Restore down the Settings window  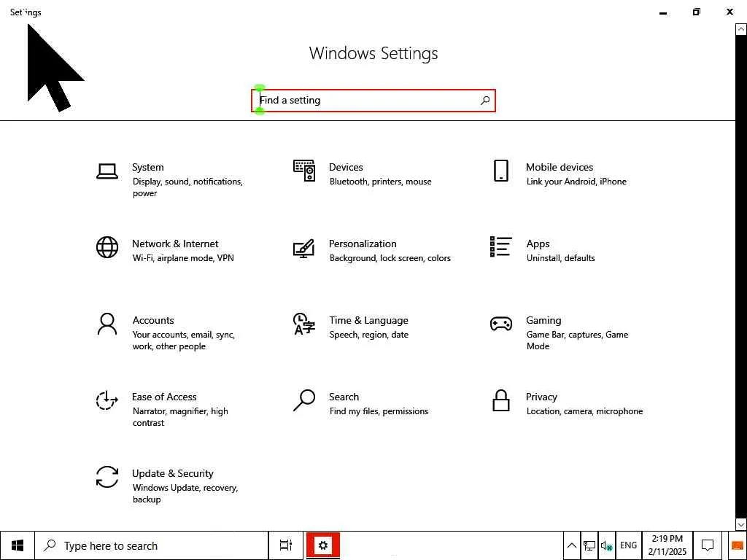(x=697, y=12)
